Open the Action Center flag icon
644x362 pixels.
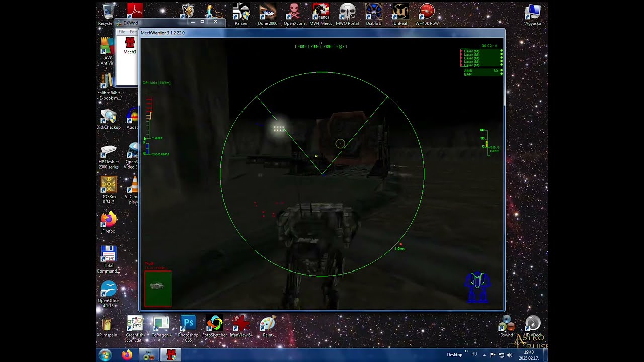pyautogui.click(x=493, y=355)
